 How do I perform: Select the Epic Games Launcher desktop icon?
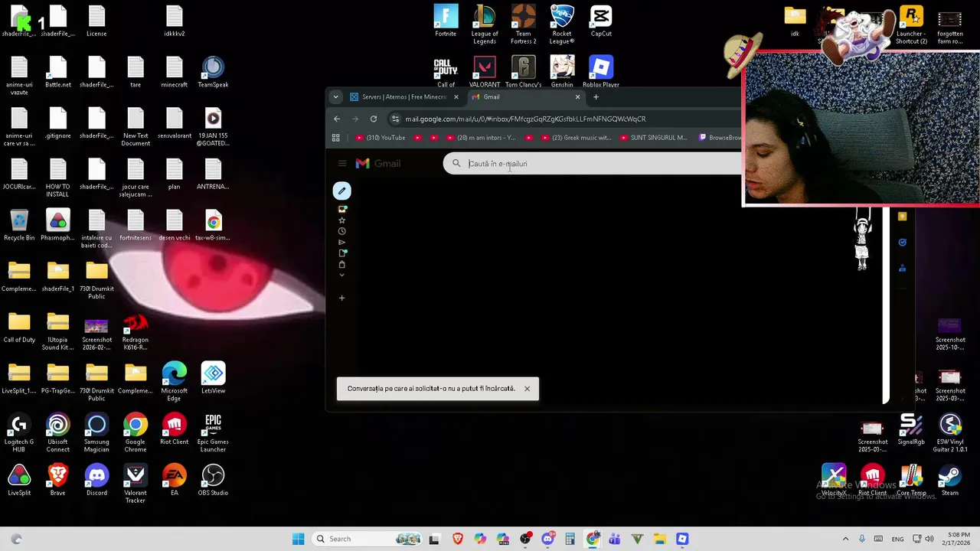click(x=213, y=432)
